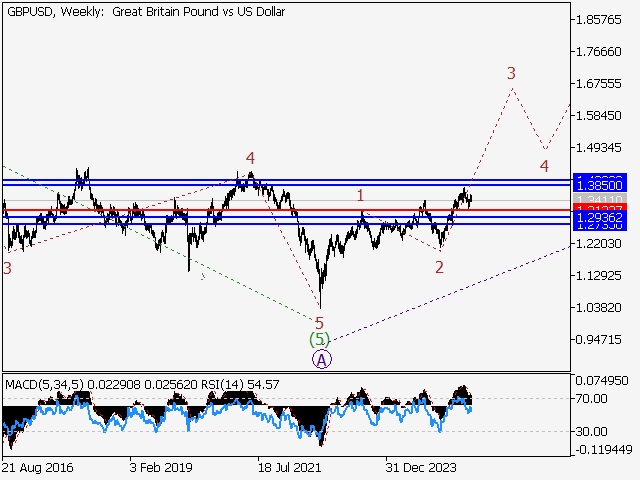Select the wave 1 label
The width and height of the screenshot is (640, 480).
[x=360, y=195]
